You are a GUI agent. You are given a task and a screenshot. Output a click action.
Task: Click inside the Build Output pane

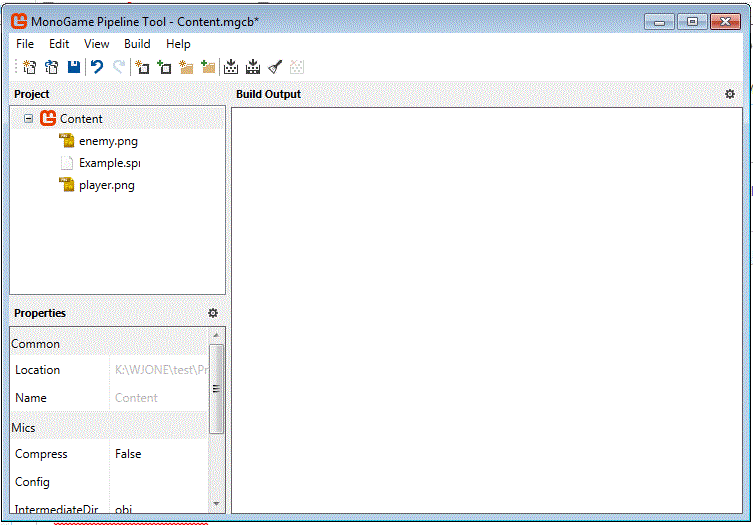tap(487, 310)
